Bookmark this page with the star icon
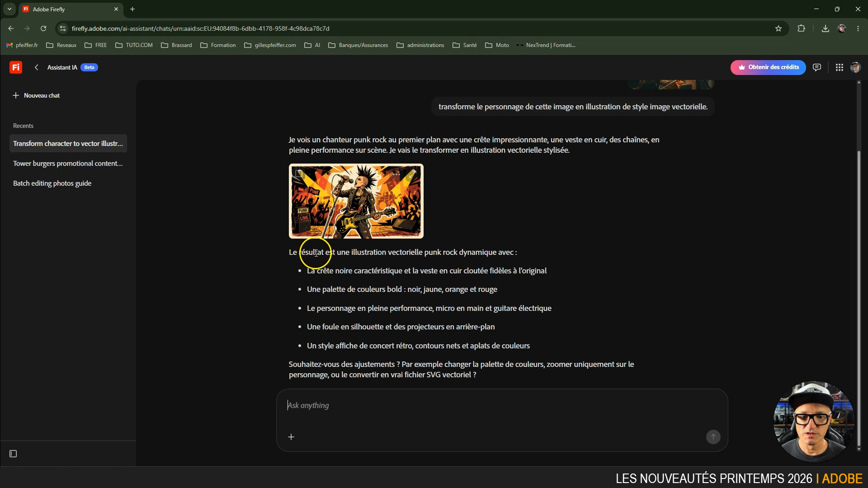The width and height of the screenshot is (868, 488). tap(778, 28)
